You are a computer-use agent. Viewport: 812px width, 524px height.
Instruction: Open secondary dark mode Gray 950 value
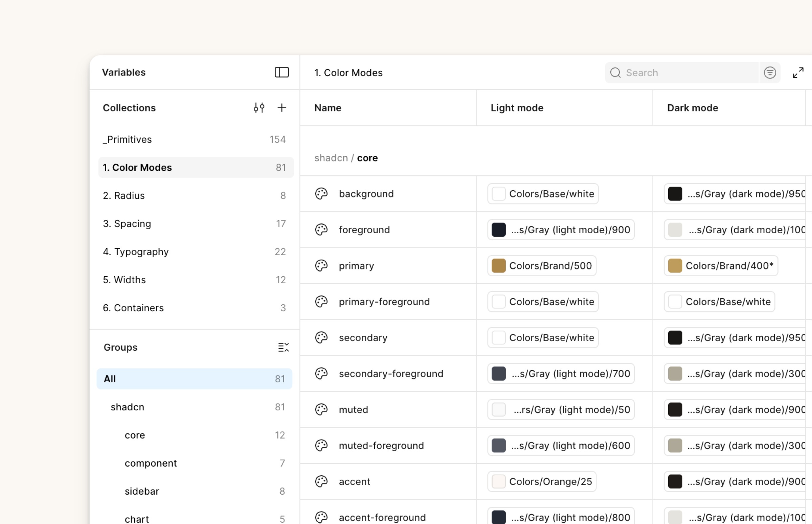(735, 337)
